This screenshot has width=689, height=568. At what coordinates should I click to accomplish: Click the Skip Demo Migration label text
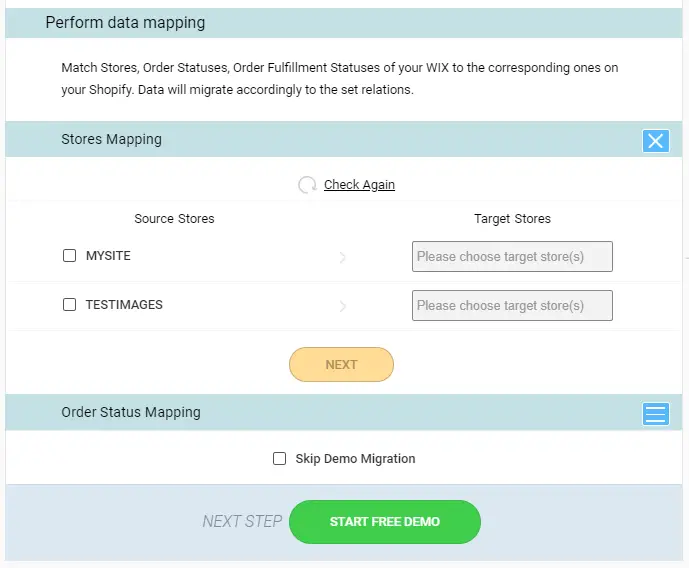pyautogui.click(x=355, y=459)
